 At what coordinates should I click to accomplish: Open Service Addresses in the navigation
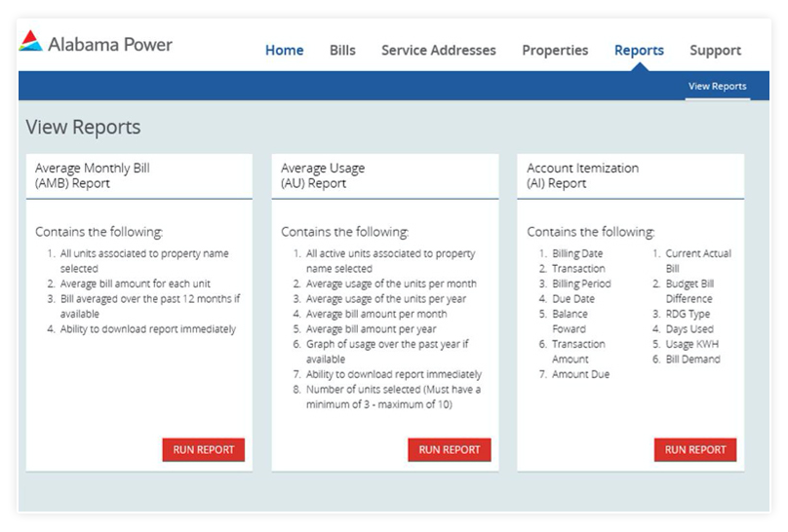[438, 51]
